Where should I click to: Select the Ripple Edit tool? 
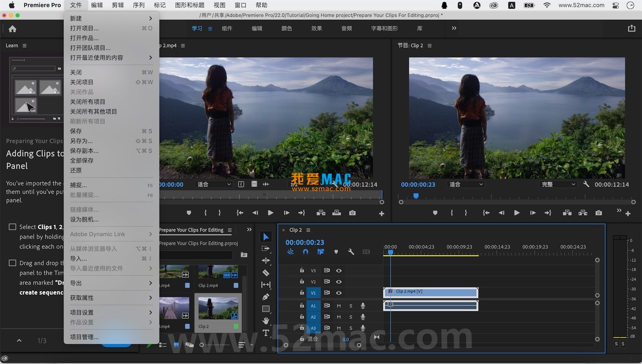pos(266,261)
